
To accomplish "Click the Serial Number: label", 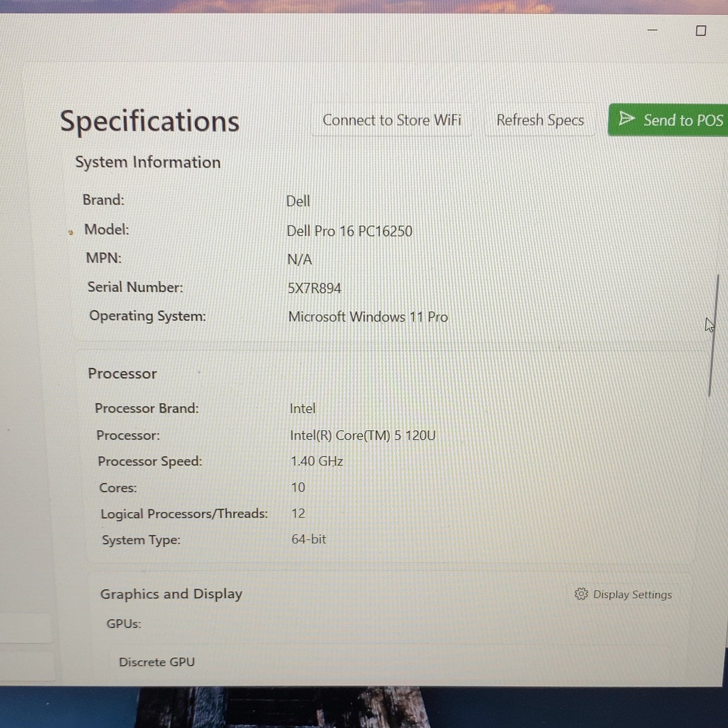I will 135,287.
